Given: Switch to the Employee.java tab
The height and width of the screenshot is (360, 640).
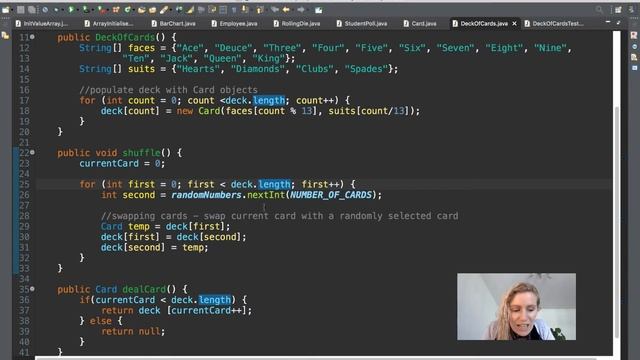Looking at the screenshot, I should click(234, 24).
